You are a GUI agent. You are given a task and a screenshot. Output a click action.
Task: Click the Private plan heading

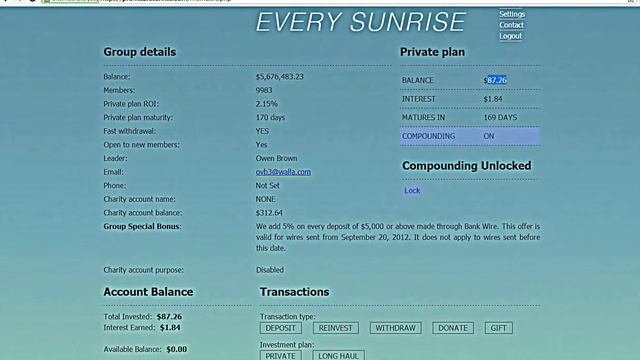coord(432,52)
